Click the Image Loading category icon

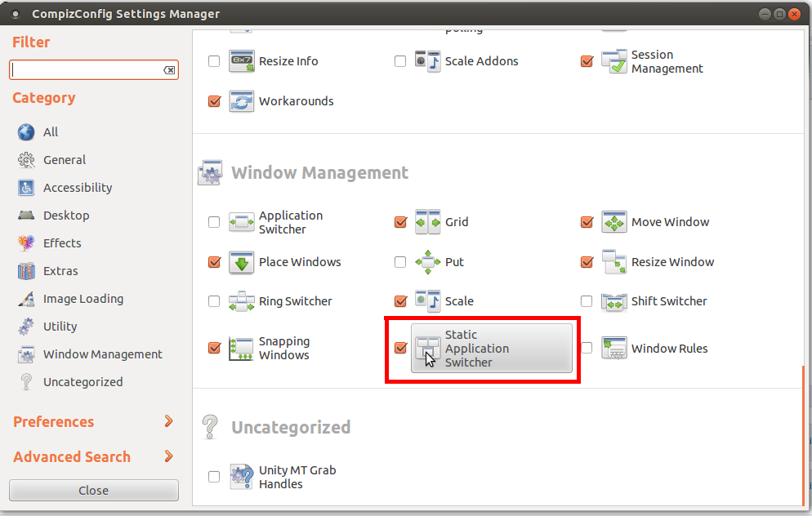[x=26, y=299]
